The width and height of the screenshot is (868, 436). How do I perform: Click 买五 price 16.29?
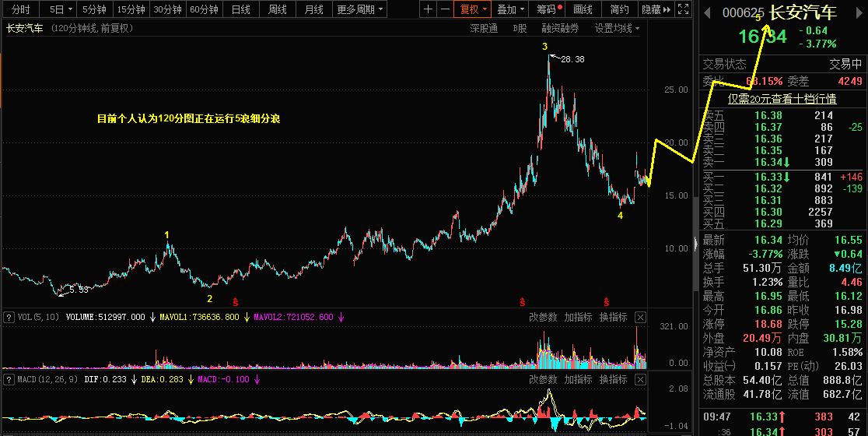point(768,223)
